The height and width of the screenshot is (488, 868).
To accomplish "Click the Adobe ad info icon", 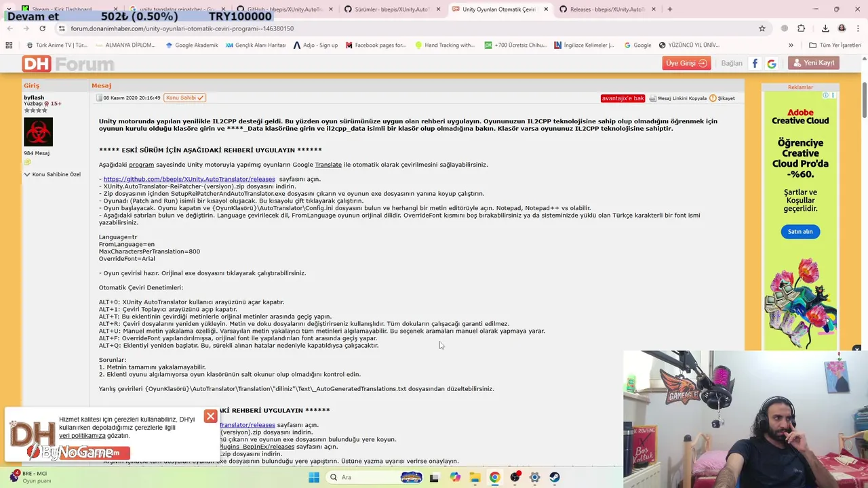I will [827, 96].
